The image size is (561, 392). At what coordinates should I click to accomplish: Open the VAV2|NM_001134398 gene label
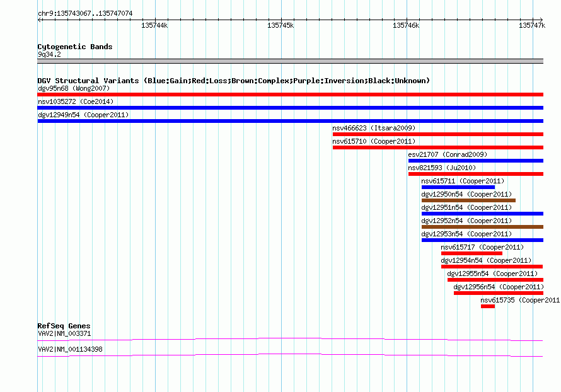[x=70, y=349]
